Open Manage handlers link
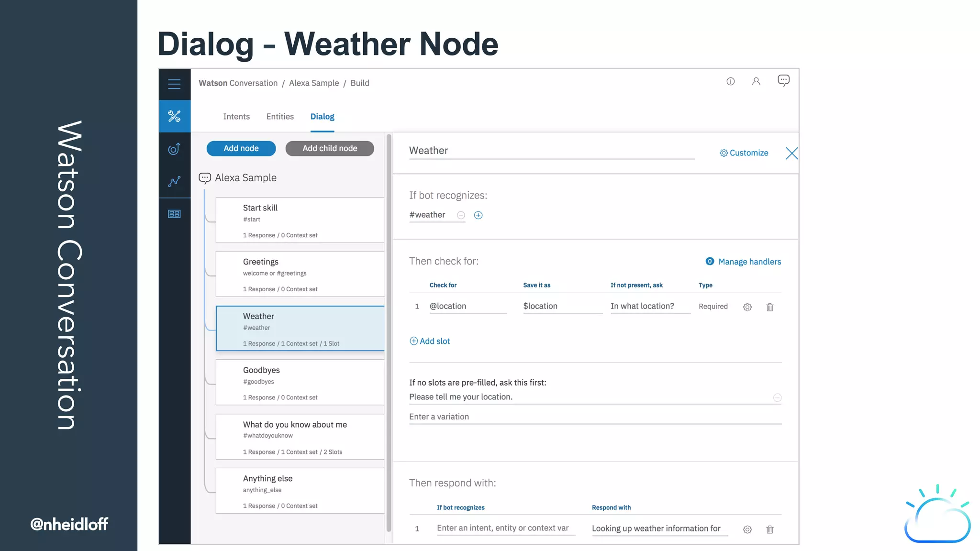The width and height of the screenshot is (980, 551). [x=749, y=262]
